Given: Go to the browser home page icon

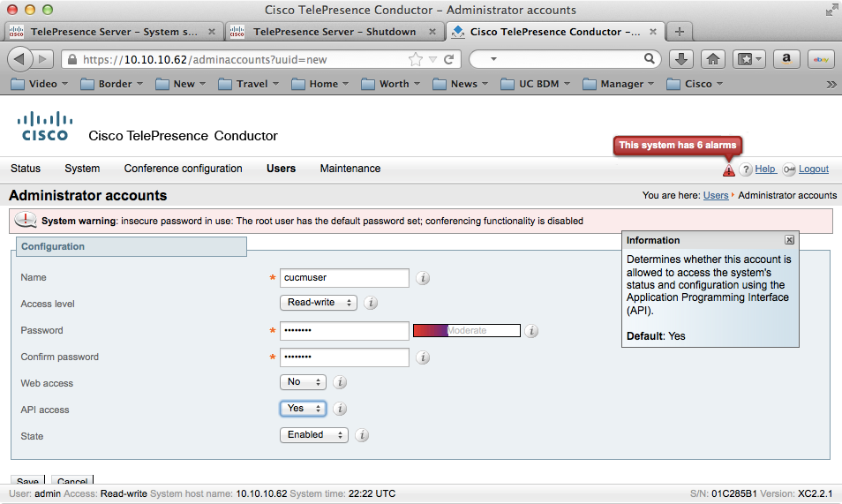Looking at the screenshot, I should [x=712, y=59].
